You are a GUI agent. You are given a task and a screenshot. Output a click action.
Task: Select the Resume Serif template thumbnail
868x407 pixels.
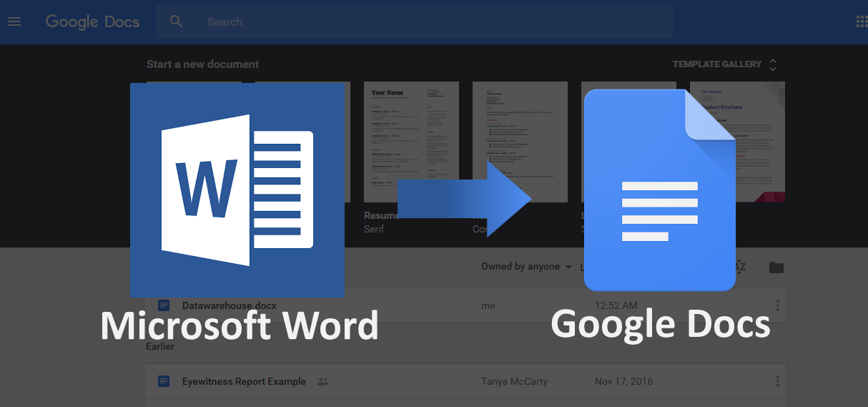(x=411, y=142)
